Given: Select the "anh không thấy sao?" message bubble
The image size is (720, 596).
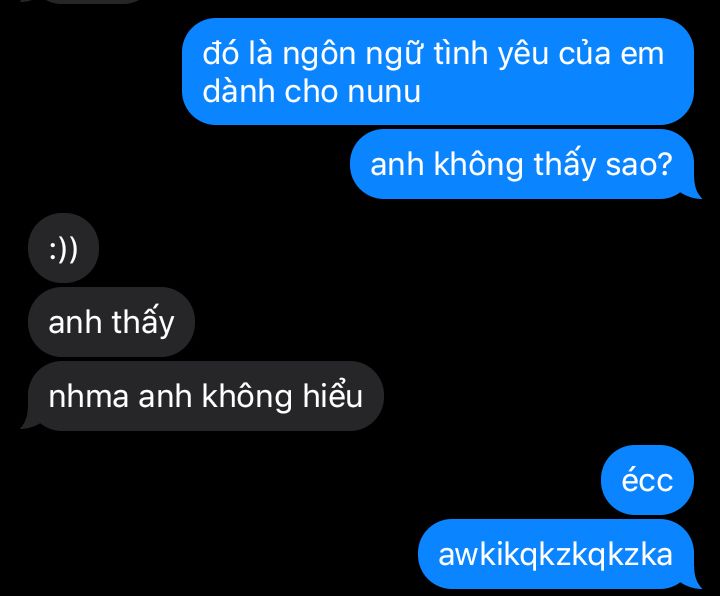Looking at the screenshot, I should [x=523, y=164].
